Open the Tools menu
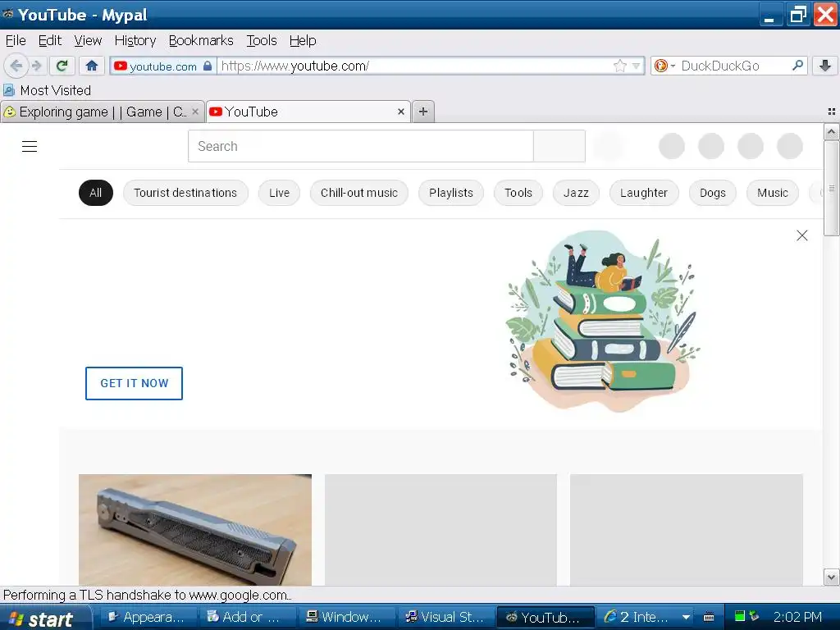Screen dimensions: 840x630 pos(262,41)
